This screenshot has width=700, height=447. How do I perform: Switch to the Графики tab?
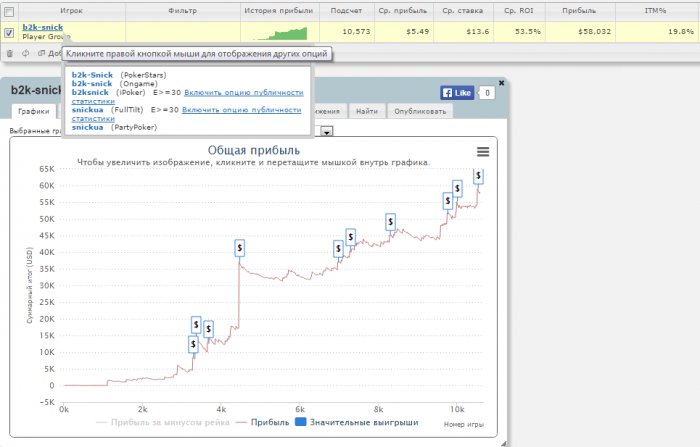tap(33, 111)
